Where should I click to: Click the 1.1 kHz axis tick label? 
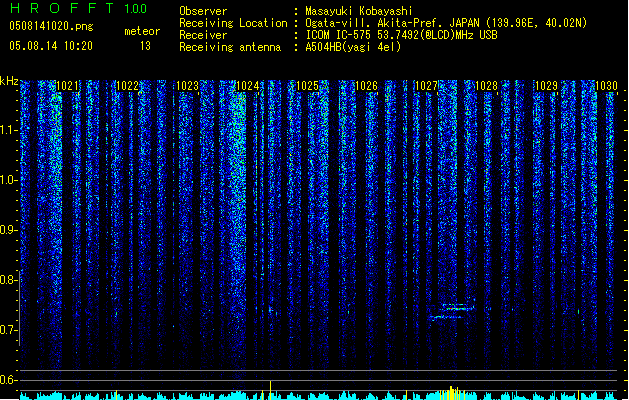pyautogui.click(x=8, y=130)
